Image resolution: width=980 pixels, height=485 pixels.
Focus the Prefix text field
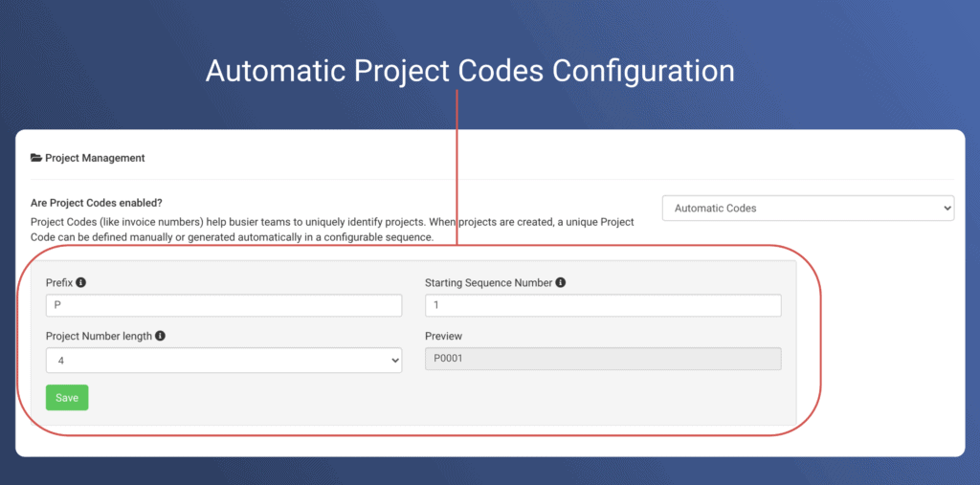click(223, 305)
